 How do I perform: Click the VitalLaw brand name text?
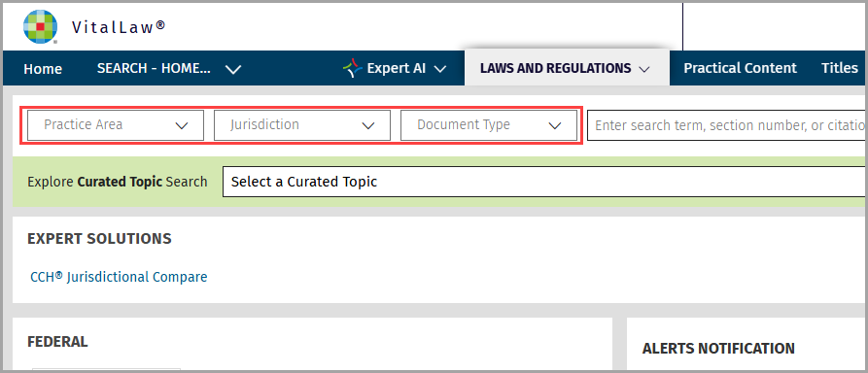tap(119, 27)
